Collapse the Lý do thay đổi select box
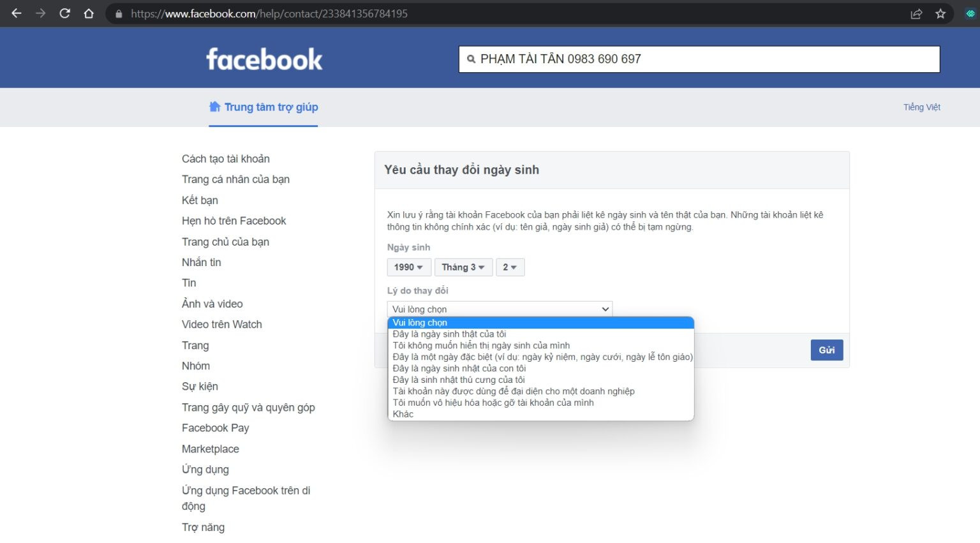Screen dimensions: 980x543 pos(500,309)
